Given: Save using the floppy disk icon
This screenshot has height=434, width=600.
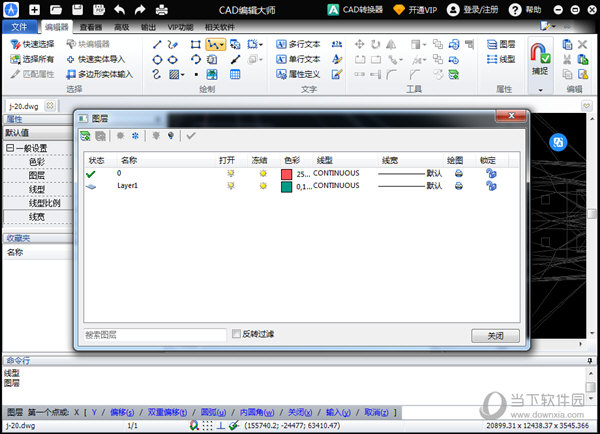Looking at the screenshot, I should point(77,10).
